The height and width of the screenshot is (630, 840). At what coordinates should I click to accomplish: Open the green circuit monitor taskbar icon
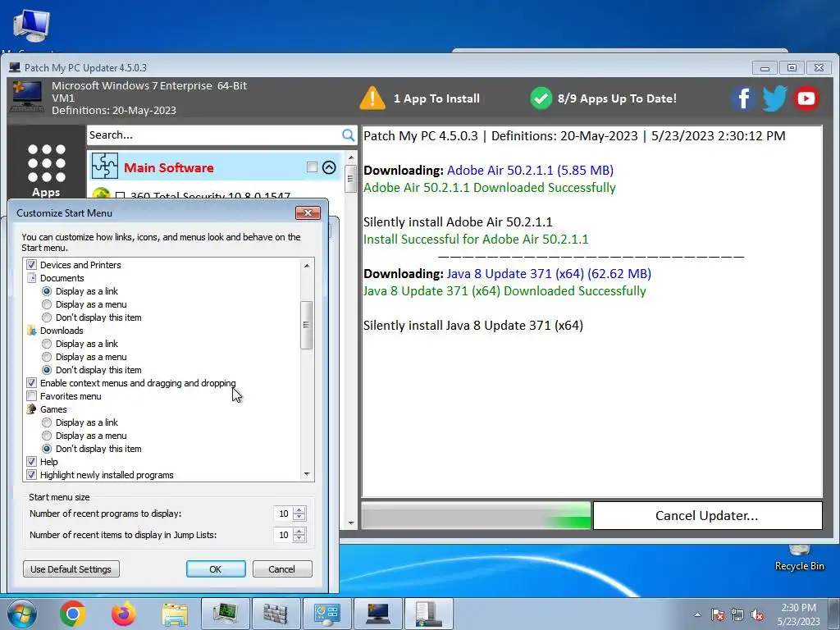click(x=226, y=614)
